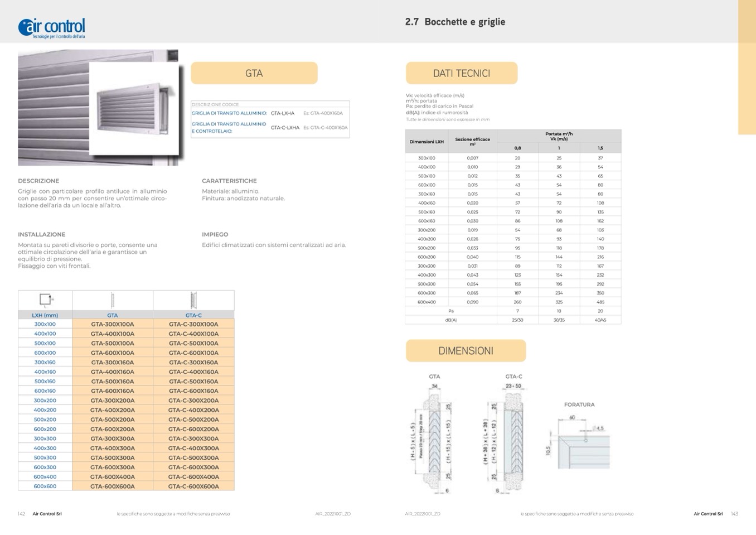Image resolution: width=756 pixels, height=535 pixels.
Task: Click the DIMENSIONI heading banner
Action: (466, 351)
